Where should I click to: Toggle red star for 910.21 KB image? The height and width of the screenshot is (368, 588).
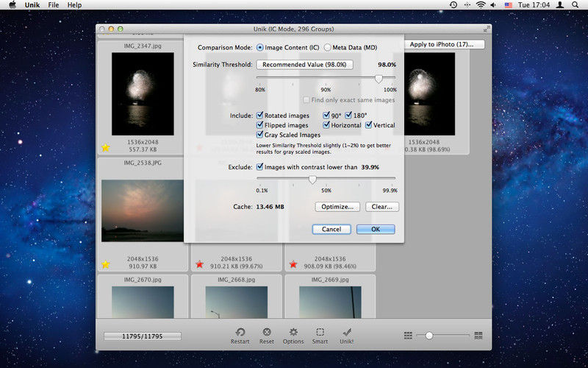point(199,265)
